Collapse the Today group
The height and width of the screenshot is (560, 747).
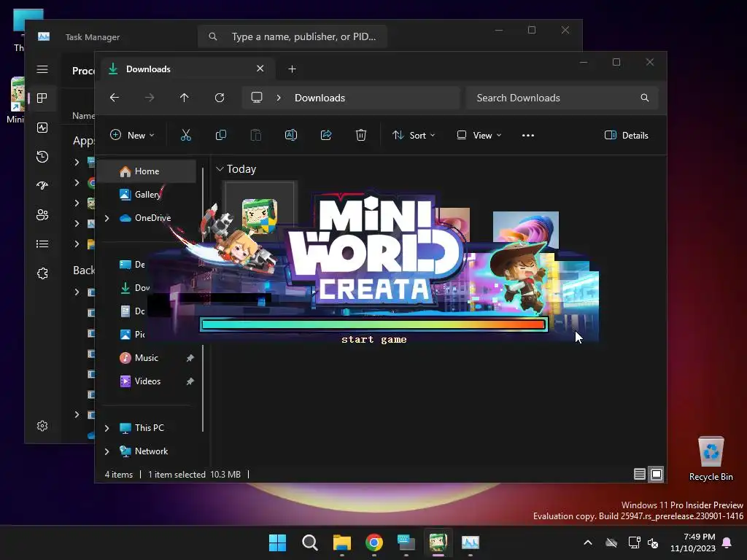tap(220, 169)
